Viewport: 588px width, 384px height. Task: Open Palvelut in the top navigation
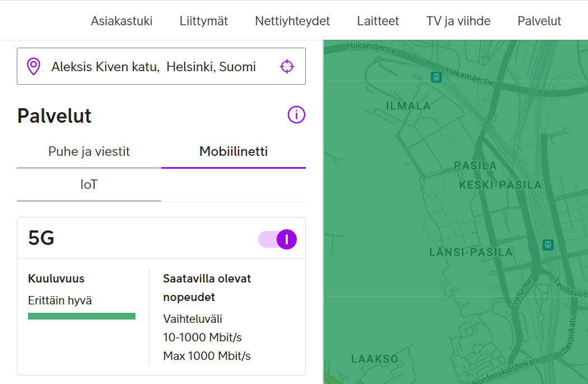point(539,21)
